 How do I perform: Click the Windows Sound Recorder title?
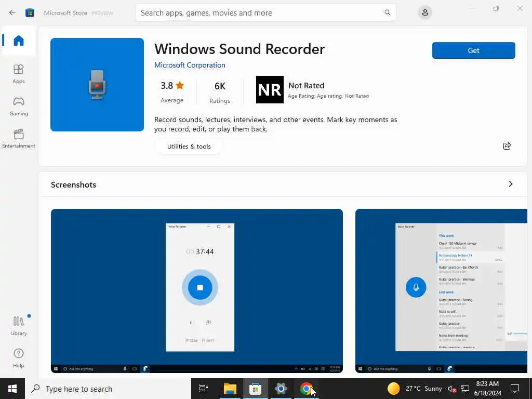point(240,49)
